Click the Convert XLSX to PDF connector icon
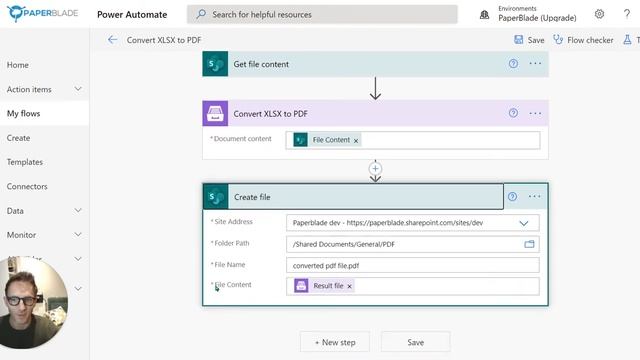 [215, 113]
